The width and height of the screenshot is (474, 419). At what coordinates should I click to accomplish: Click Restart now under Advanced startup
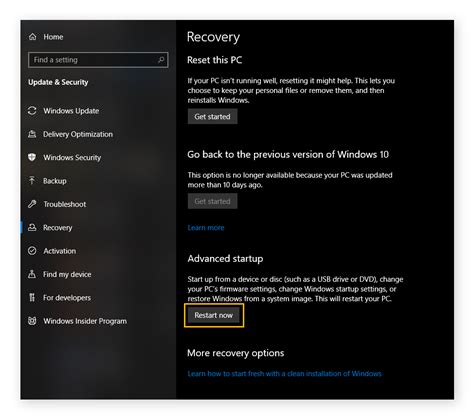point(214,315)
